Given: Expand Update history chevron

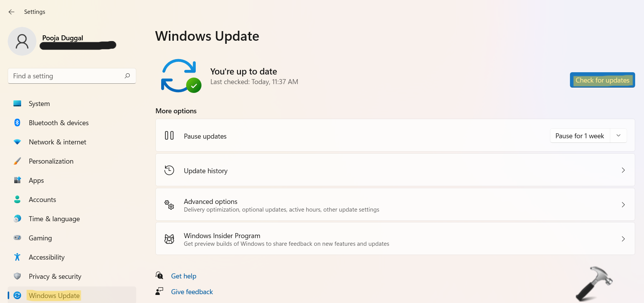Looking at the screenshot, I should tap(623, 170).
